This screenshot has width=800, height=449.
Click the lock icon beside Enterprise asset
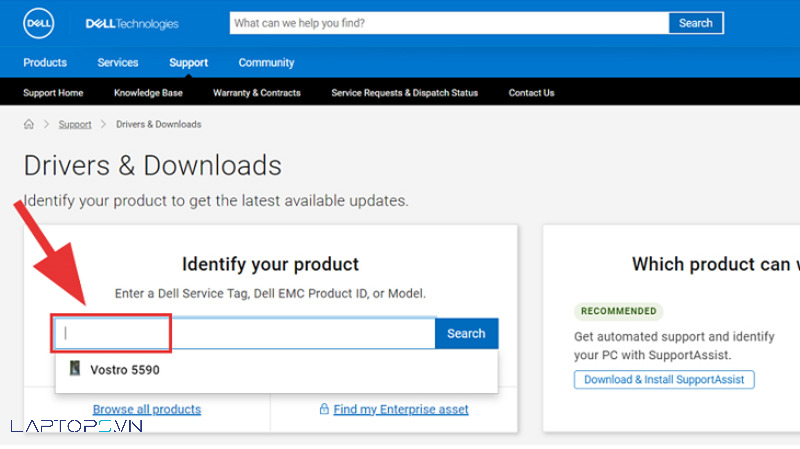click(324, 409)
